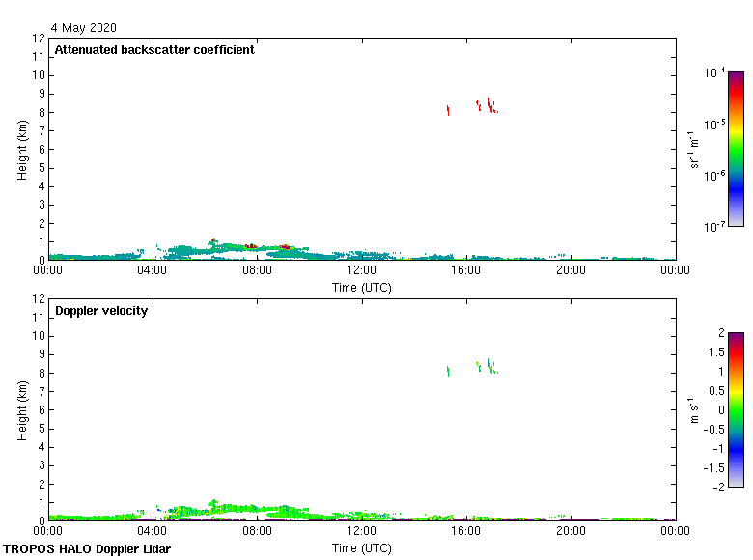Click the 'sr-1 m-1' units label by the colorbar

[x=695, y=150]
